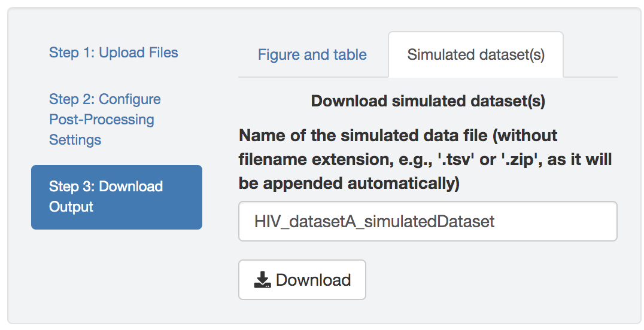644x330 pixels.
Task: Go to Step 1: Upload Files
Action: (x=113, y=53)
